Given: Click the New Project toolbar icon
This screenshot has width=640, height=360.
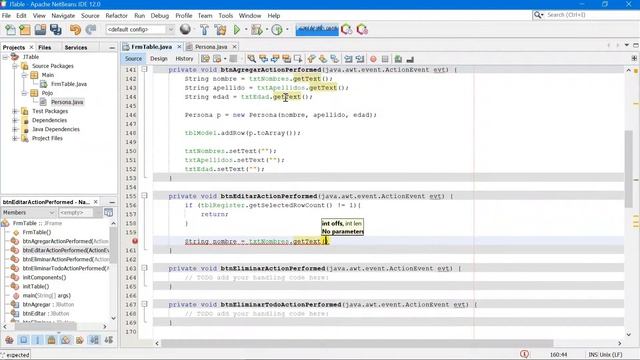Looking at the screenshot, I should (25, 29).
